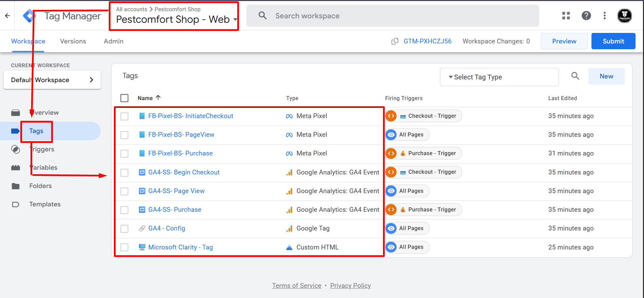Switch to the Versions tab
This screenshot has height=298, width=644.
[x=73, y=41]
